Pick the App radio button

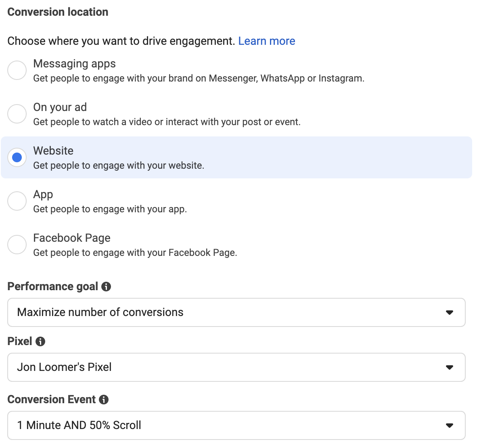pos(17,201)
